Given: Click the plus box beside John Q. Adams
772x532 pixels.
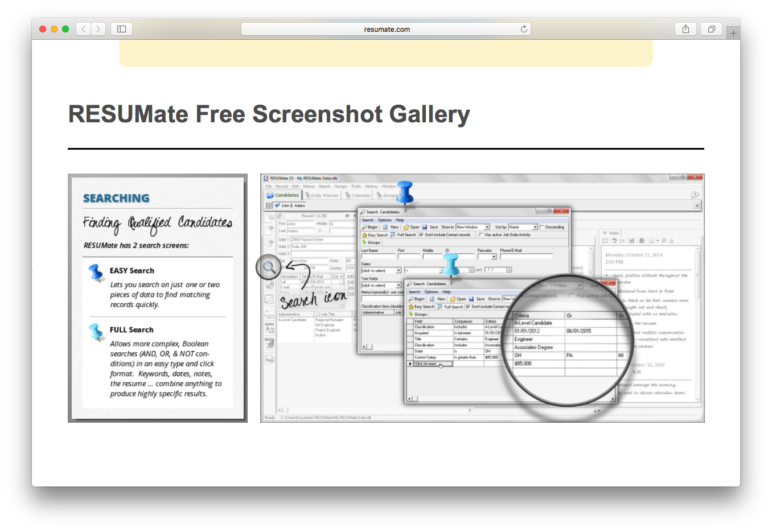Looking at the screenshot, I should point(268,205).
